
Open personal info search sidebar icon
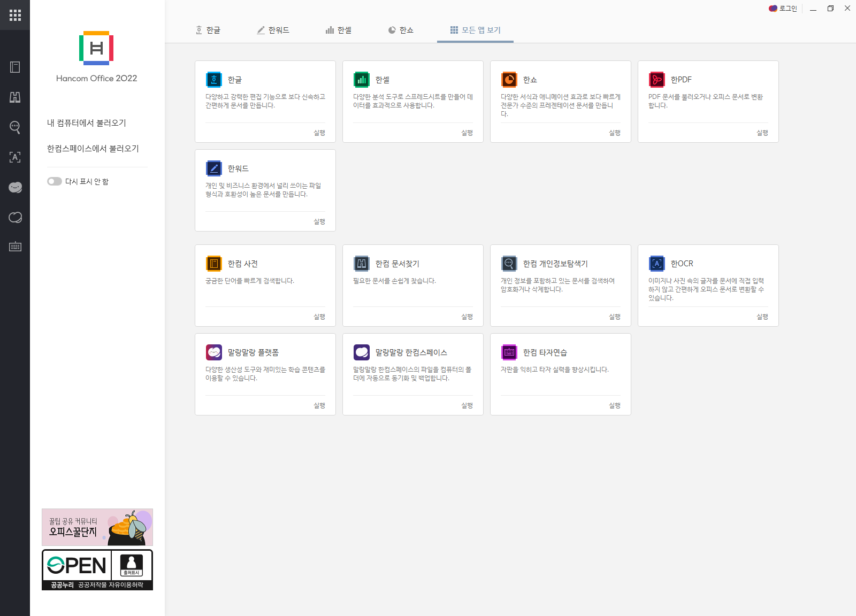pyautogui.click(x=15, y=127)
